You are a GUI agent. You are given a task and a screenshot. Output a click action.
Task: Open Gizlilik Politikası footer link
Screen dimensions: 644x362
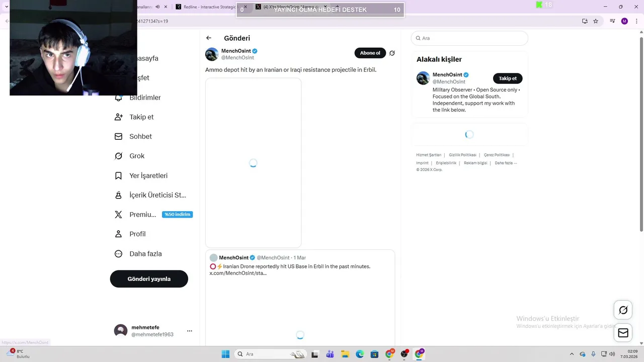pyautogui.click(x=462, y=155)
